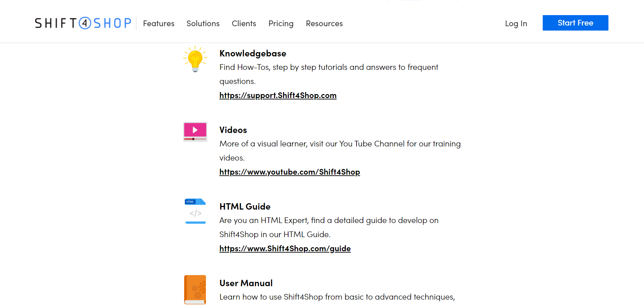Viewport: 644px width, 307px height.
Task: Open the support.Shift4Shop.com link
Action: click(278, 95)
